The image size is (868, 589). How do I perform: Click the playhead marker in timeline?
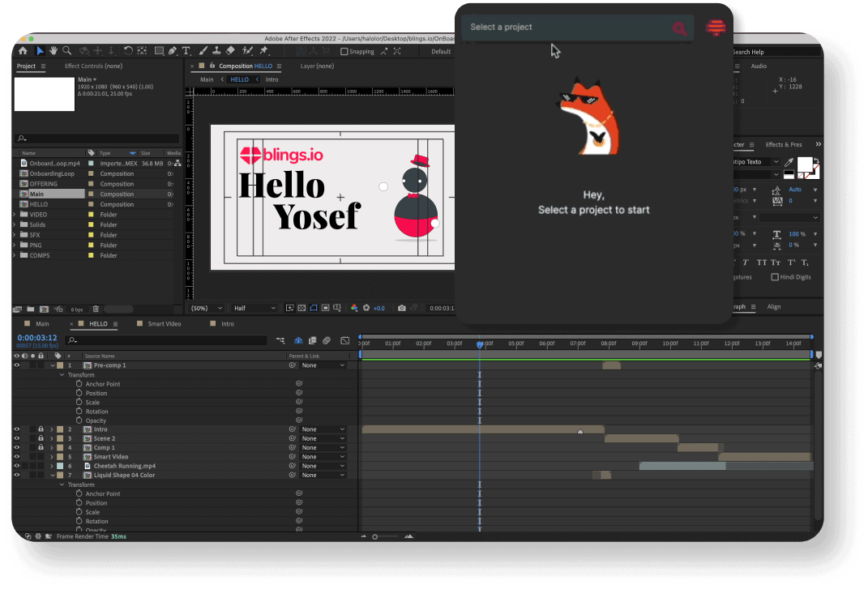(480, 344)
